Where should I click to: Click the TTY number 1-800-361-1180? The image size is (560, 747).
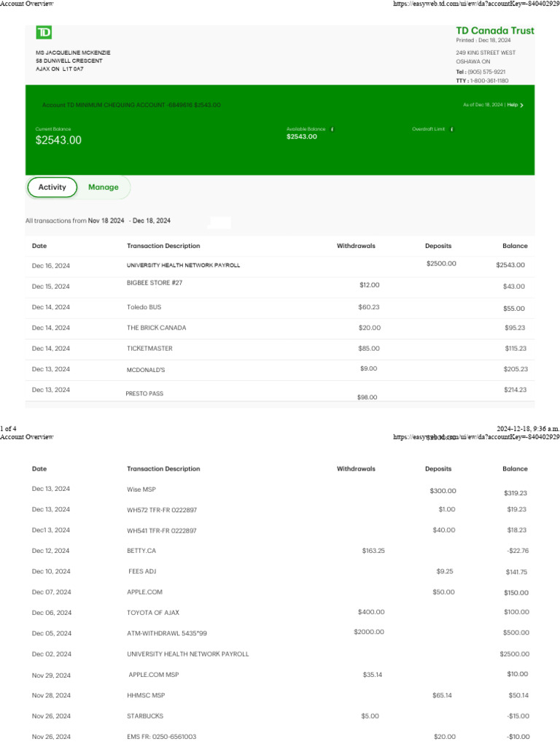coord(489,81)
